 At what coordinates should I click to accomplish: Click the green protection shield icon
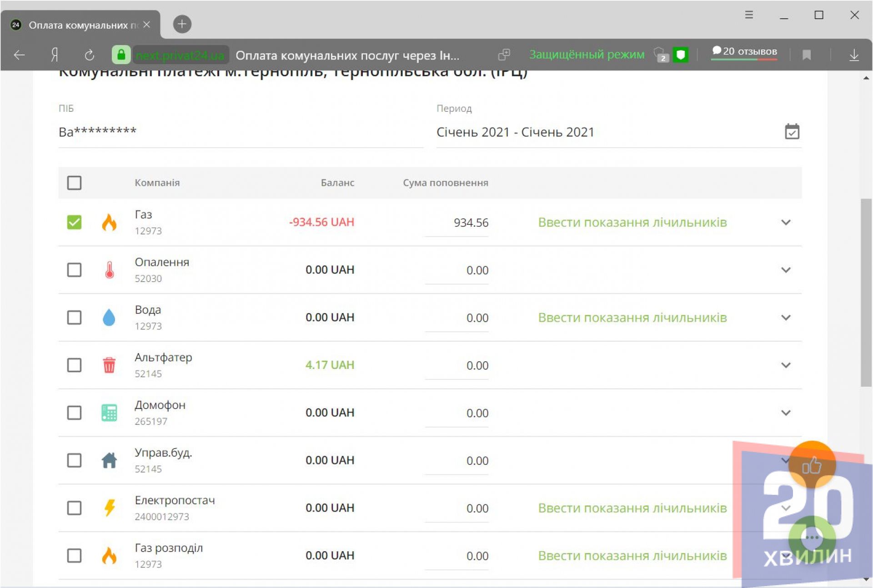680,55
